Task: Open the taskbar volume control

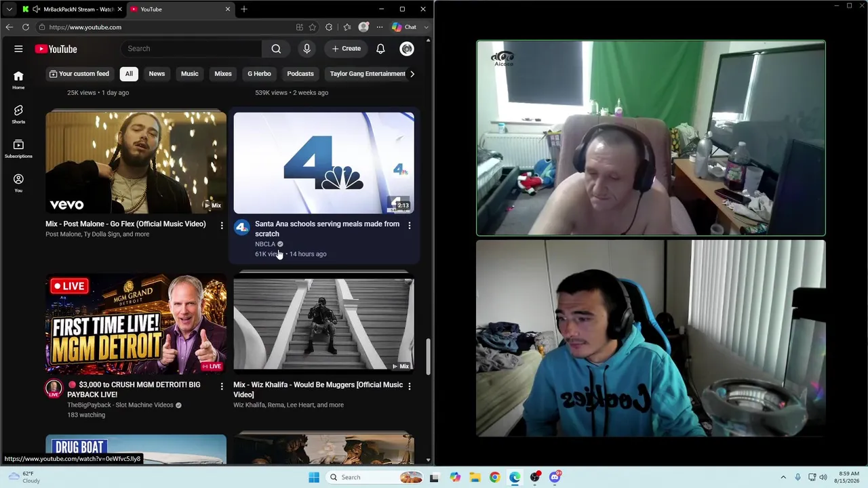Action: coord(823,477)
